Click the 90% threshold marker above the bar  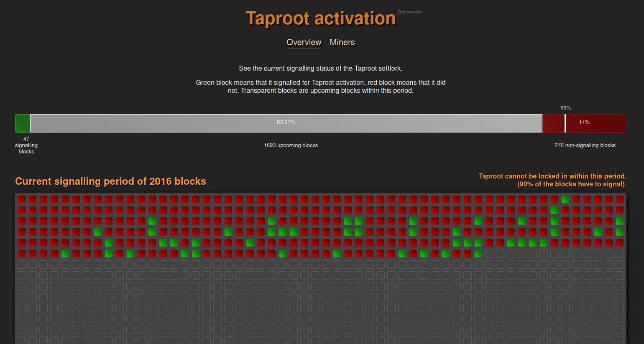click(x=565, y=107)
